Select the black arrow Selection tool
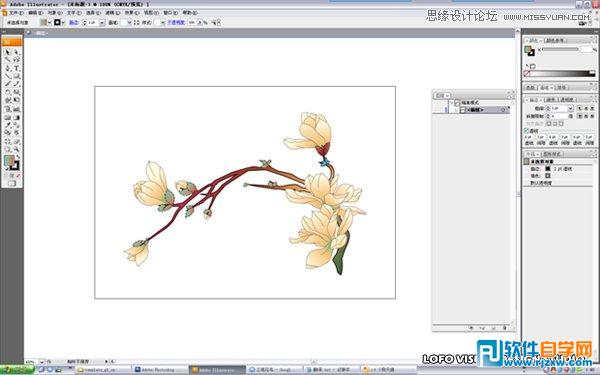Screen dimensions: 600x375 (8, 52)
